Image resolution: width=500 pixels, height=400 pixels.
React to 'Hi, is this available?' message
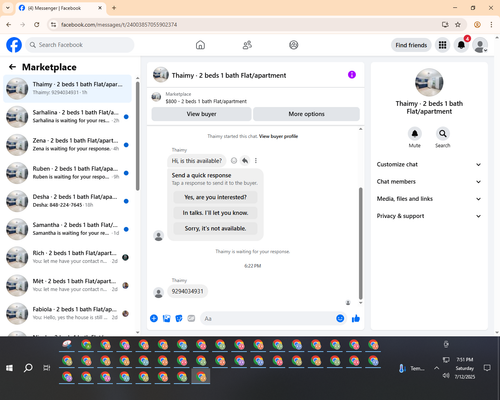pos(234,161)
